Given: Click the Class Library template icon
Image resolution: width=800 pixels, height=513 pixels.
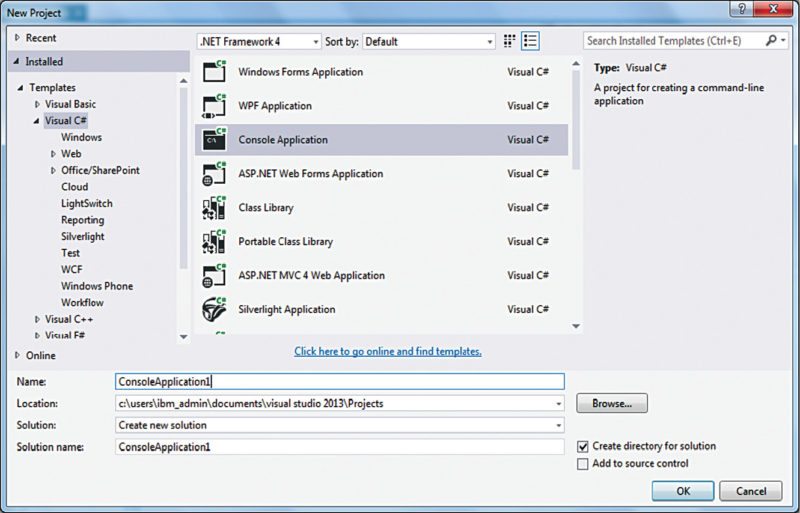Looking at the screenshot, I should [x=214, y=208].
